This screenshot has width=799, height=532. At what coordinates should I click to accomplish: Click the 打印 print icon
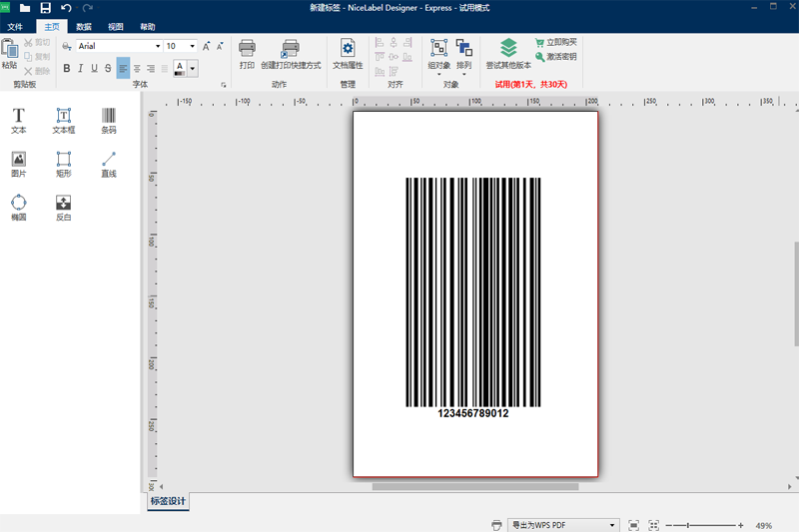[247, 53]
